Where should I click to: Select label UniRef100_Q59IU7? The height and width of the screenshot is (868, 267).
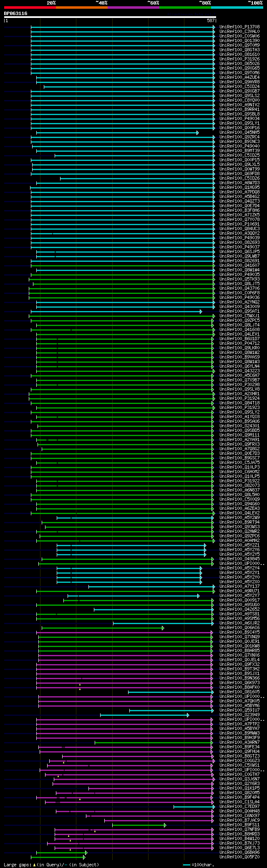(x=239, y=710)
